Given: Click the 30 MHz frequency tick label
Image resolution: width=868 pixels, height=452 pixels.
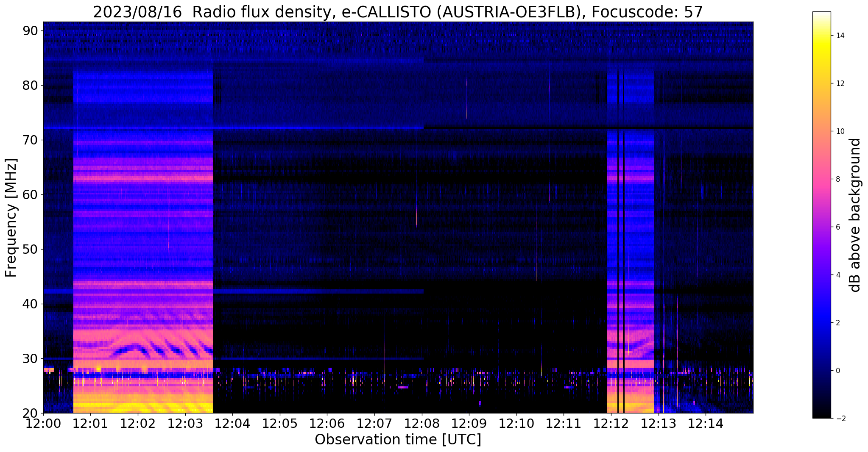Looking at the screenshot, I should [x=31, y=359].
